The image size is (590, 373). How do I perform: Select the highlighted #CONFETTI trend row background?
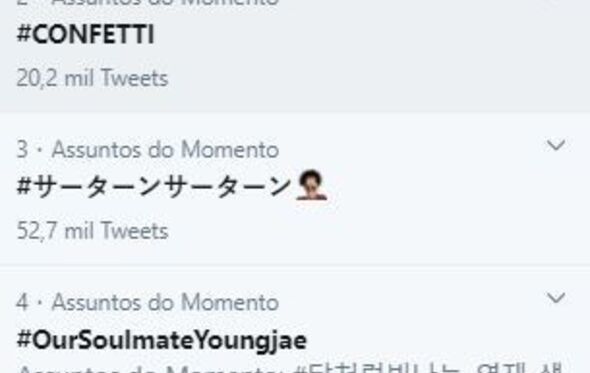pos(295,56)
